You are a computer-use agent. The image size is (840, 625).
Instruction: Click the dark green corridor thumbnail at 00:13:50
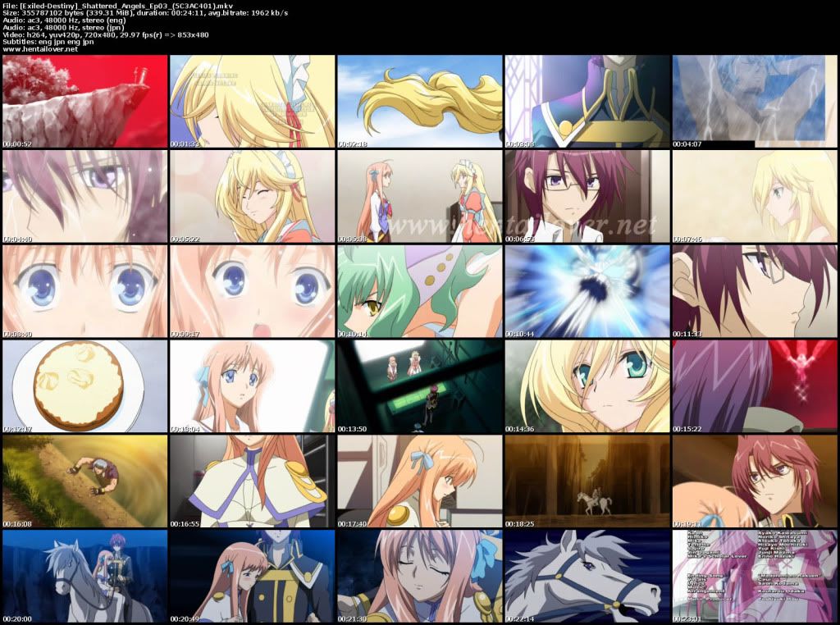click(x=418, y=385)
